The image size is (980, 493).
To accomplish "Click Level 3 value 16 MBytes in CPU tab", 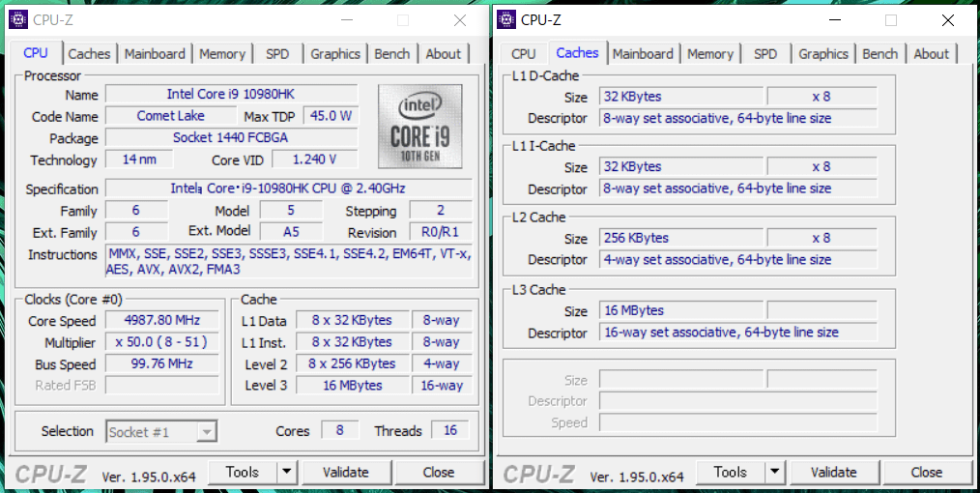I will coord(353,385).
